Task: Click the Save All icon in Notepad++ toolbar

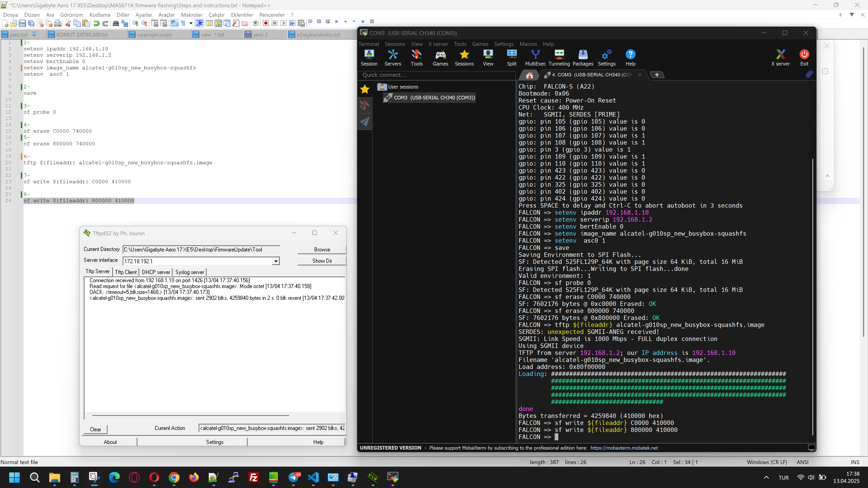Action: [31, 23]
